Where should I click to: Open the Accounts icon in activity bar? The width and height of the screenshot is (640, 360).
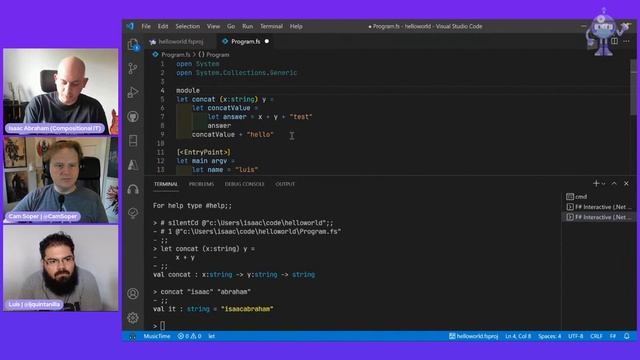pyautogui.click(x=133, y=293)
